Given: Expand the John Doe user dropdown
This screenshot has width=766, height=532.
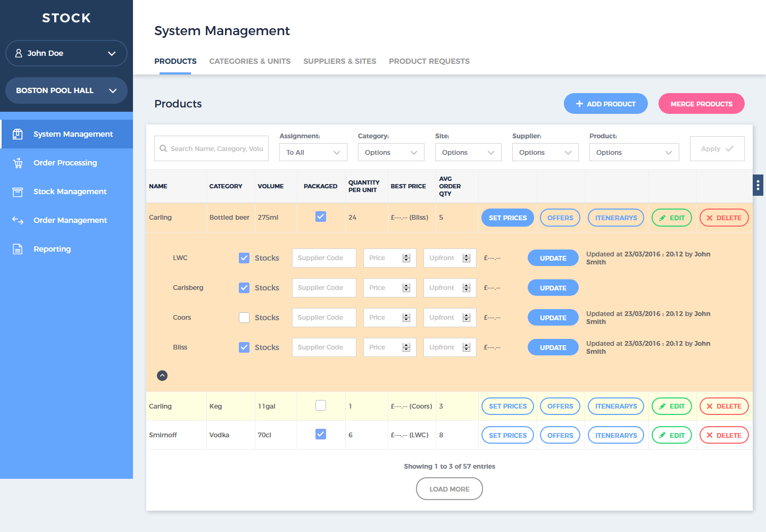Looking at the screenshot, I should [x=66, y=53].
